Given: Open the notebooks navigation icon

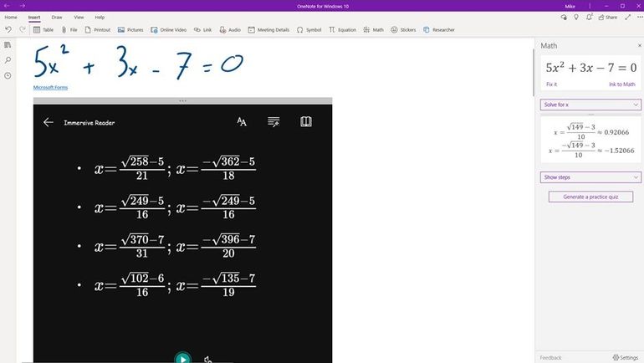Looking at the screenshot, I should (8, 45).
